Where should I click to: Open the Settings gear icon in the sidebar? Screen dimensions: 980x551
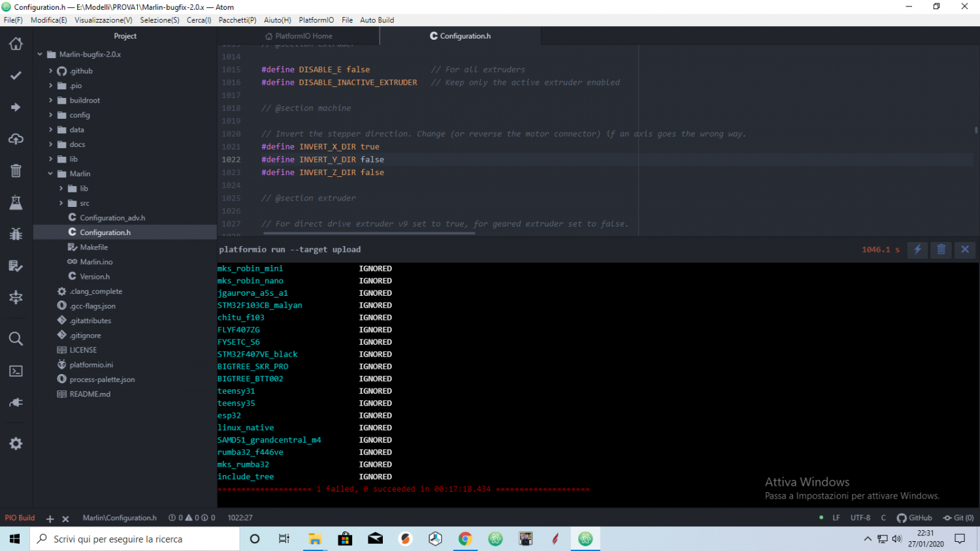[x=16, y=444]
